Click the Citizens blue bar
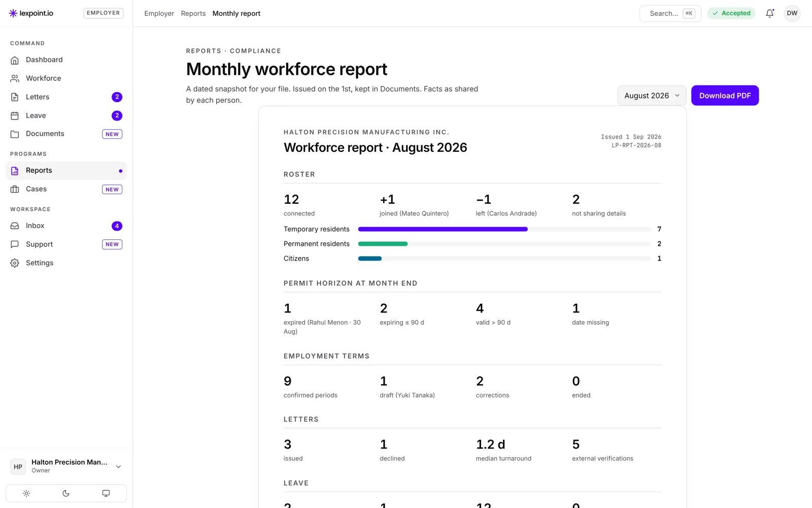 point(370,259)
